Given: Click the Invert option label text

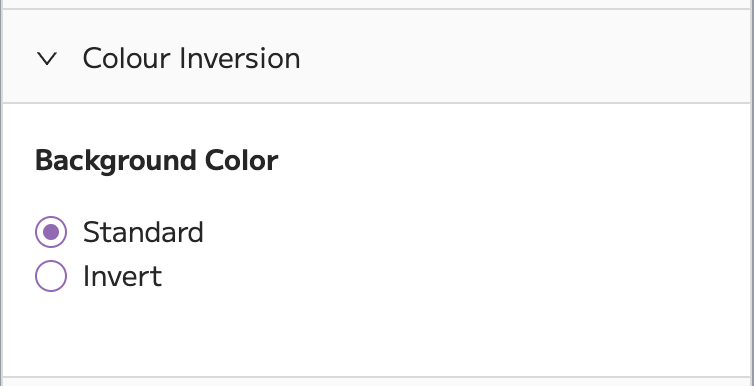Looking at the screenshot, I should [x=122, y=276].
